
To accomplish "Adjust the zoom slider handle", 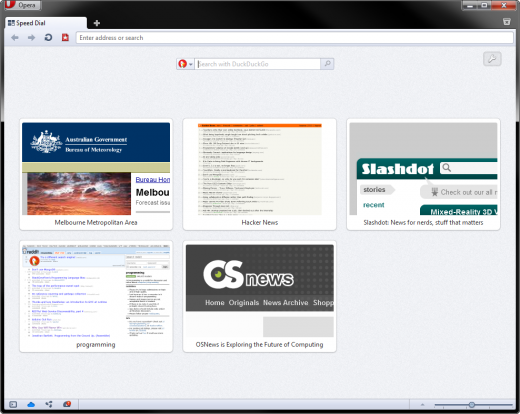I will (x=472, y=405).
